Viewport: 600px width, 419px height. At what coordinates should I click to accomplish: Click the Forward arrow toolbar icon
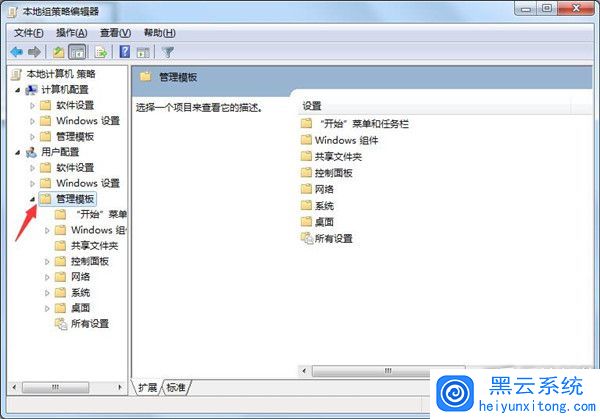point(34,52)
